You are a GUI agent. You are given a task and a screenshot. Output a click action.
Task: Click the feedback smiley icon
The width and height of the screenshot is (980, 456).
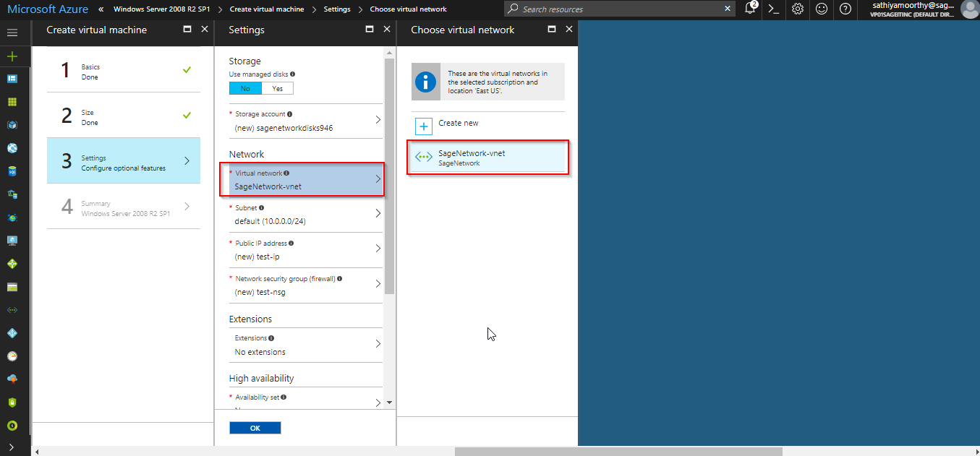coord(821,9)
